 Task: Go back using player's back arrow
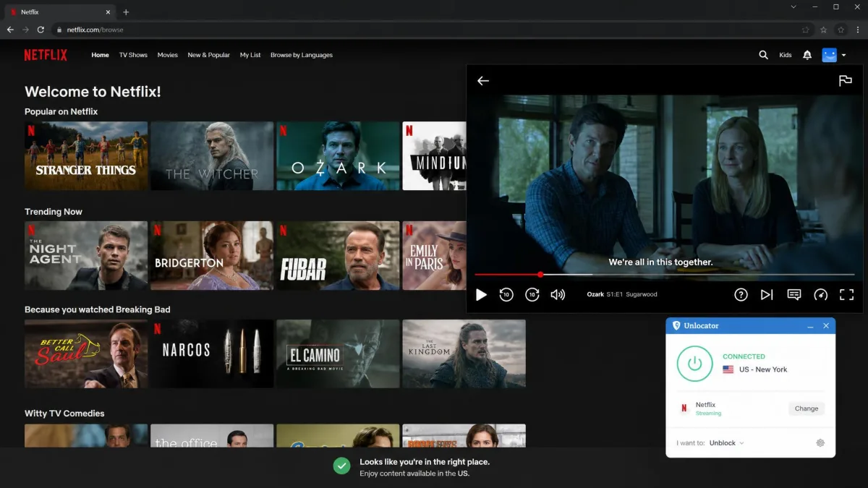coord(483,81)
